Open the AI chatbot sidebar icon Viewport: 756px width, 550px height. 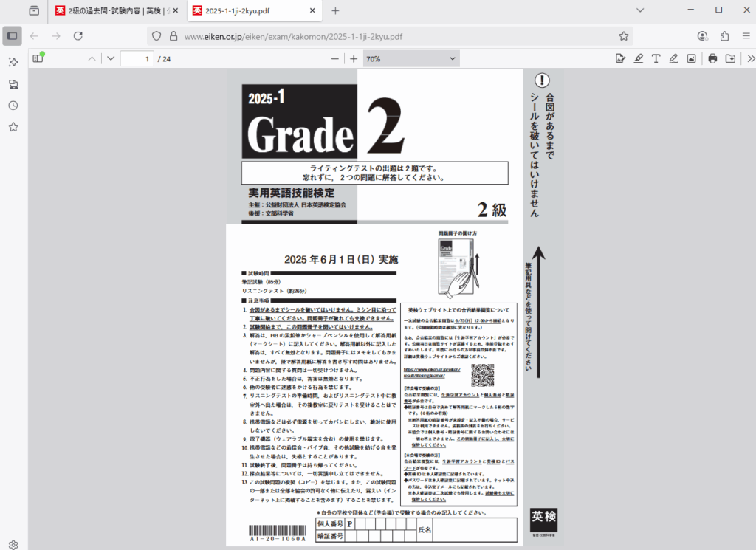tap(13, 62)
